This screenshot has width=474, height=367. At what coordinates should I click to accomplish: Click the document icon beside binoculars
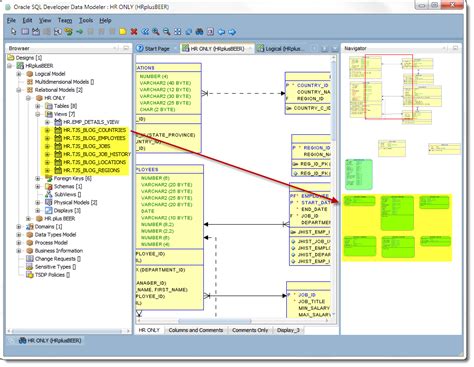coord(210,32)
